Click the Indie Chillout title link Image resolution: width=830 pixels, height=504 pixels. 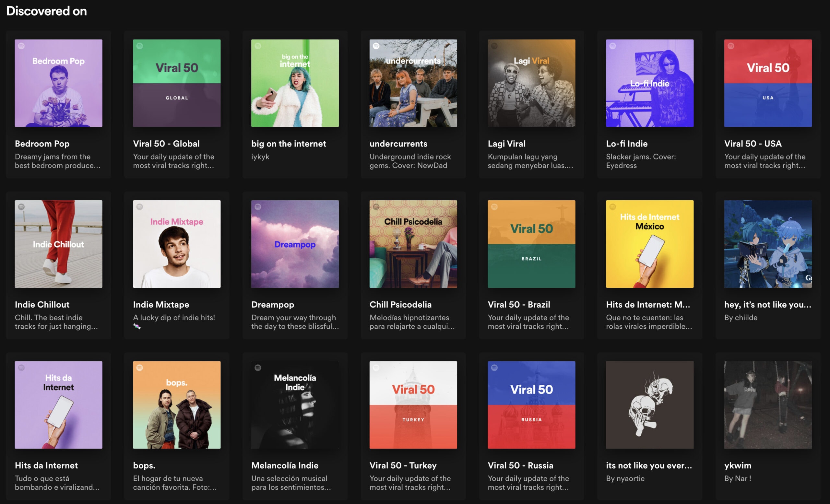[x=42, y=305]
